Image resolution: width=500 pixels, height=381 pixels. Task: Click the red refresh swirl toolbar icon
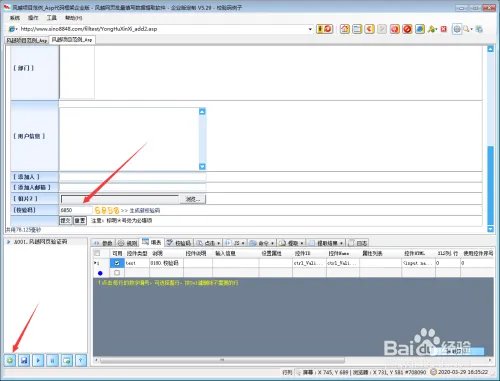[x=395, y=29]
